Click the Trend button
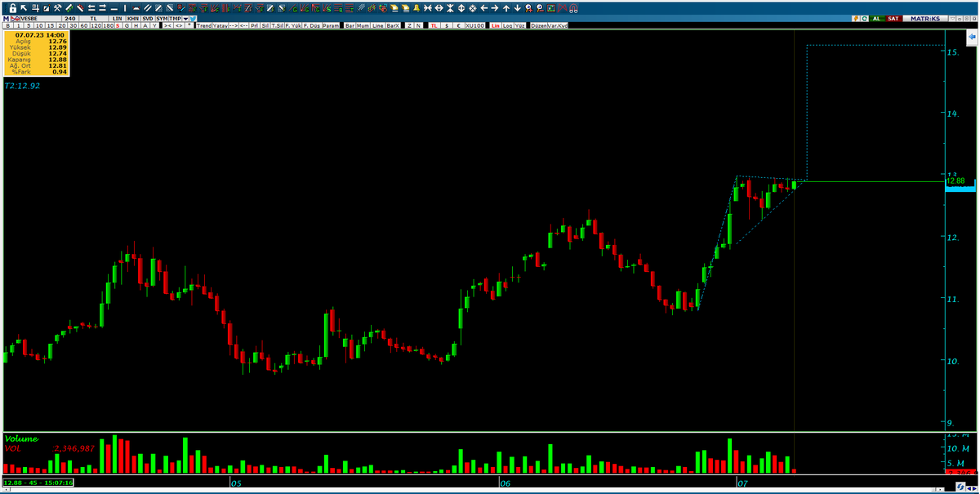980x494 pixels. click(x=204, y=26)
